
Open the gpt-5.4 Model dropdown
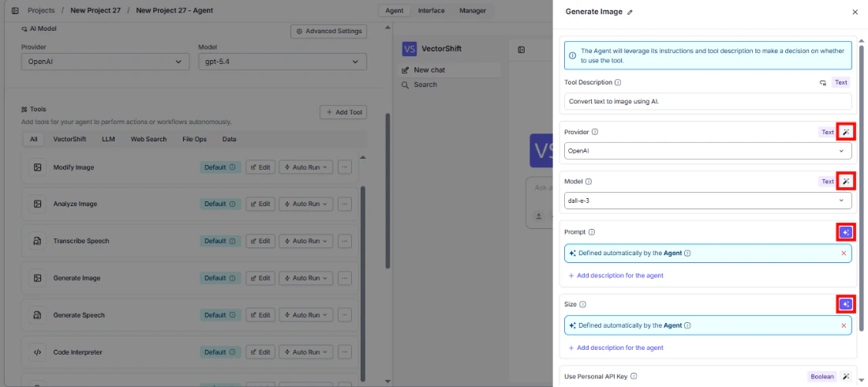tap(282, 62)
